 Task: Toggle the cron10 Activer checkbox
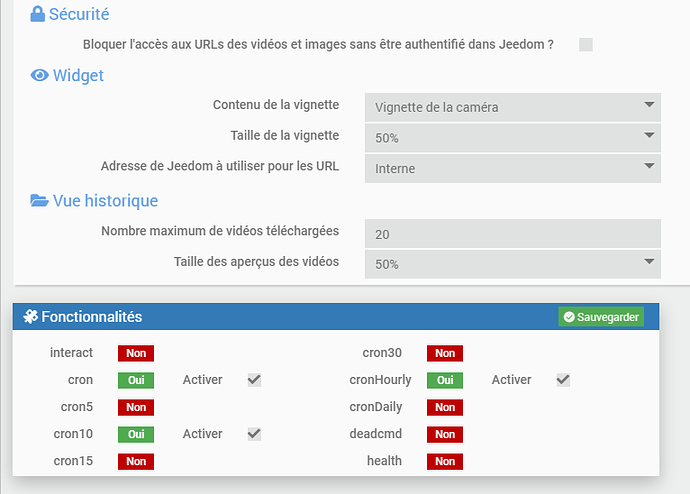(x=254, y=434)
